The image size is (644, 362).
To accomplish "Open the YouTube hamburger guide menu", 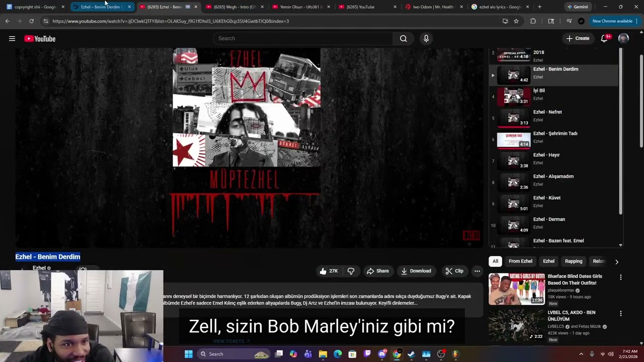I will pyautogui.click(x=12, y=39).
